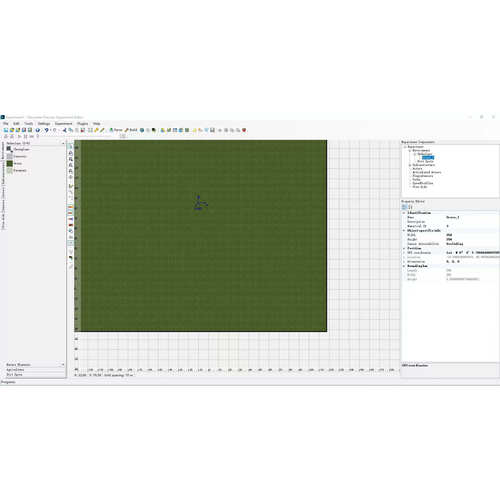Click the Build button in the toolbar
This screenshot has width=500, height=500.
[131, 130]
